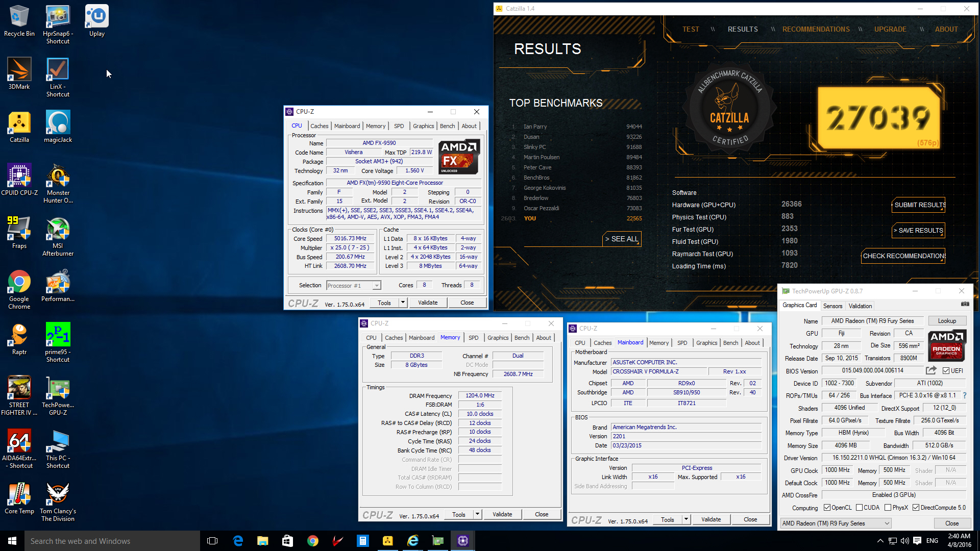Click SAVE RESULTS in Catzilla
The image size is (980, 551).
[919, 230]
